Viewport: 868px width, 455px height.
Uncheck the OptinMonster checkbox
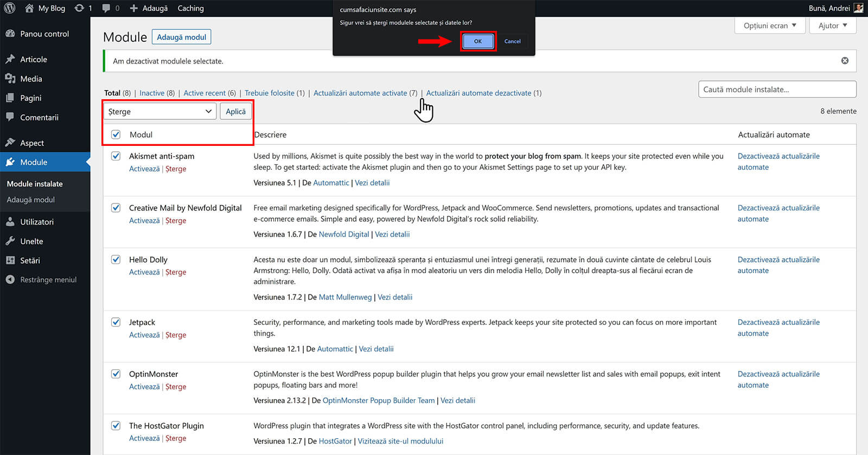click(116, 374)
